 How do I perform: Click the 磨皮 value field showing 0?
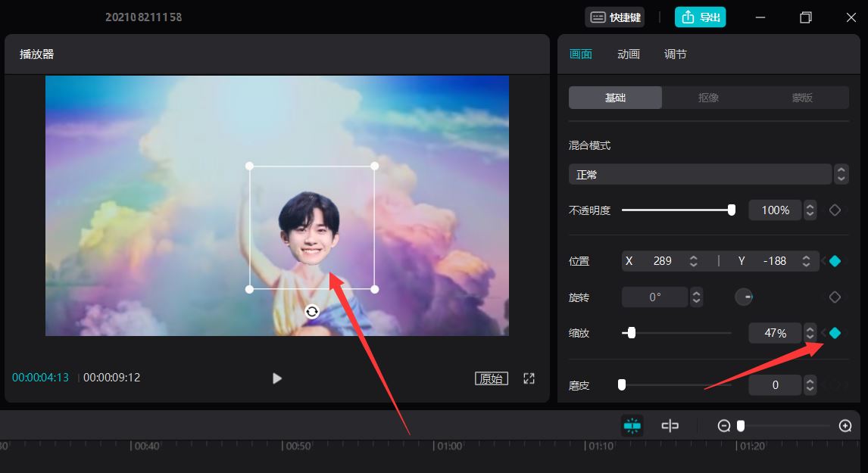click(775, 385)
